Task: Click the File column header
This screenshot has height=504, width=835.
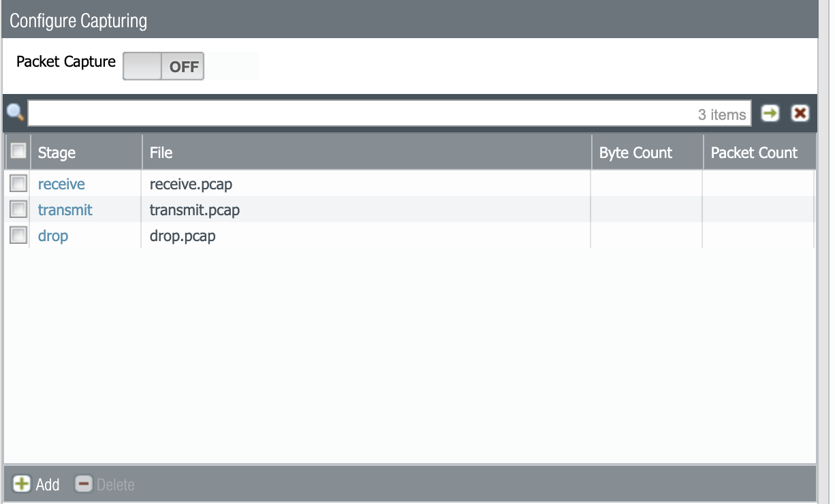Action: click(x=161, y=153)
